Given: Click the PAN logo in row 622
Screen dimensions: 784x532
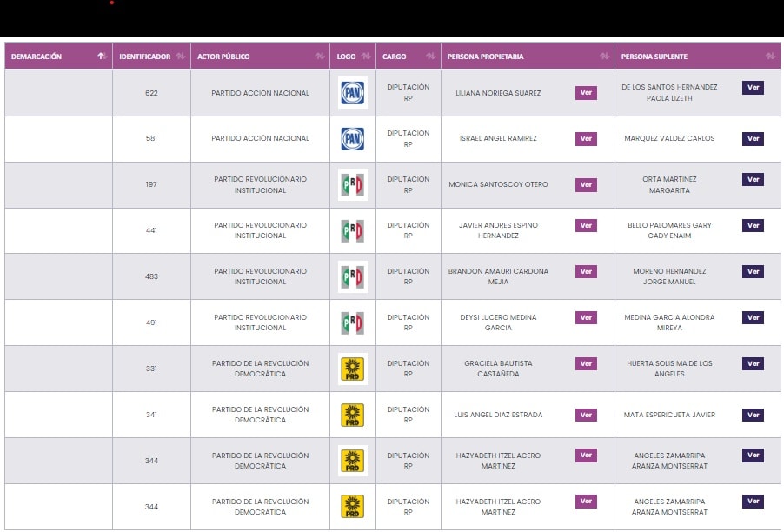Looking at the screenshot, I should [x=352, y=93].
